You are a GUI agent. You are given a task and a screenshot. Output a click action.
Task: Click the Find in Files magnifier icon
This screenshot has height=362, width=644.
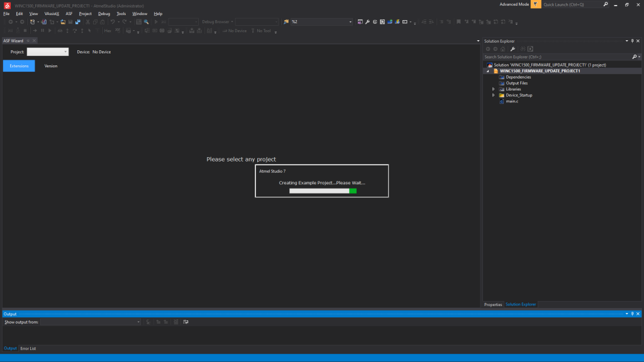146,22
